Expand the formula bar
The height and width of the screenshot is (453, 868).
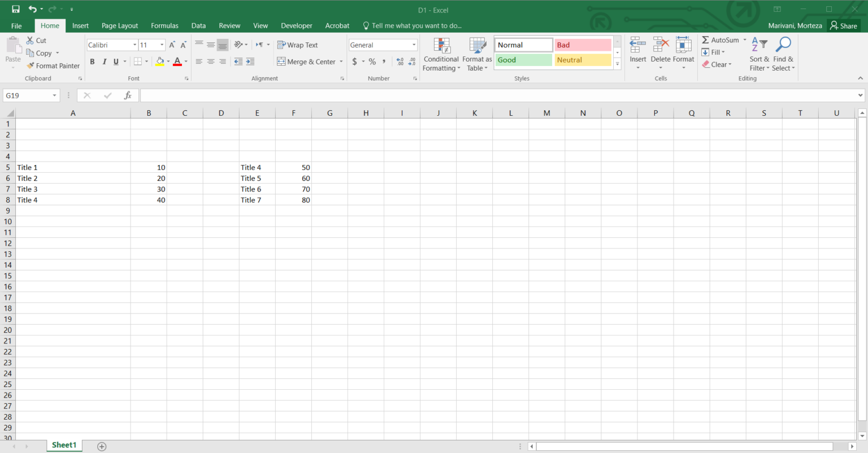[x=861, y=95]
